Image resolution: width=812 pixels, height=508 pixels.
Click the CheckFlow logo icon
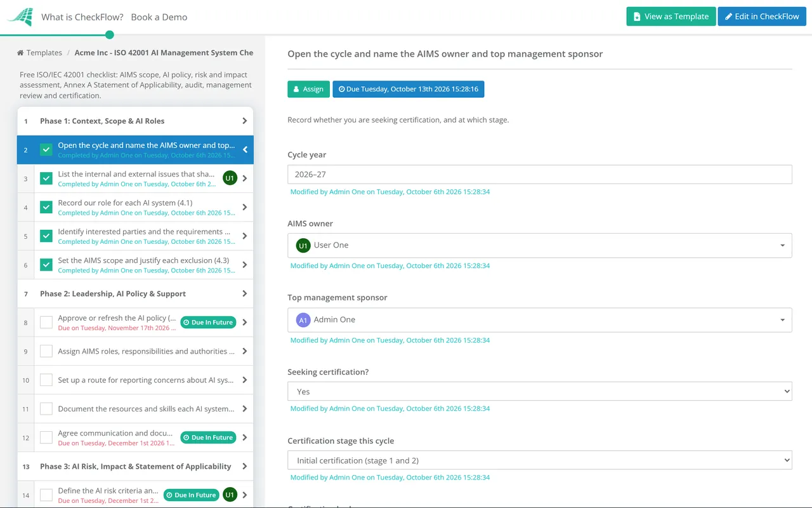tap(20, 17)
